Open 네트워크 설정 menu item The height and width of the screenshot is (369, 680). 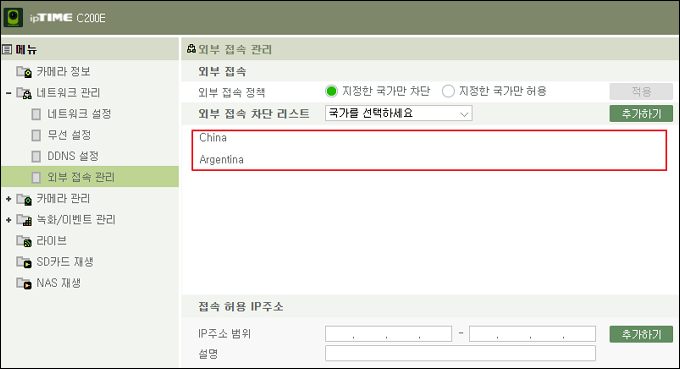click(x=79, y=114)
